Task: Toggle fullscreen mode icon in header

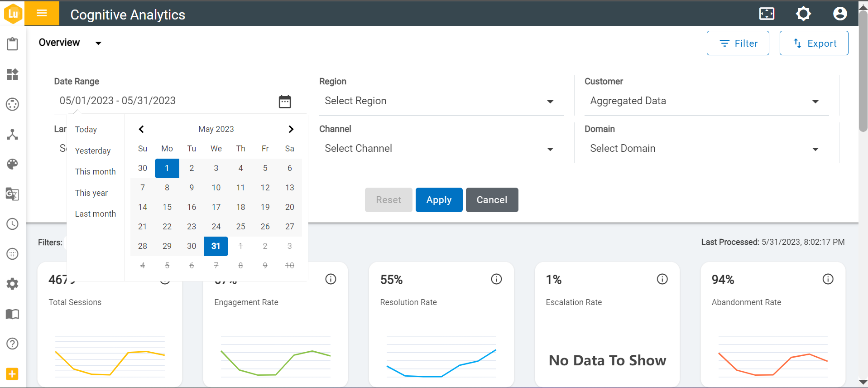Action: [x=767, y=14]
